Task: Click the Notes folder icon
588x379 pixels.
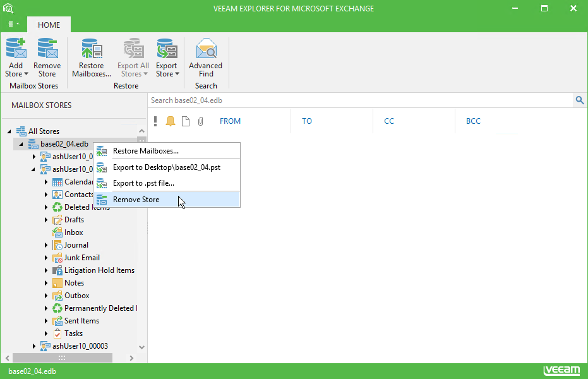Action: click(x=57, y=283)
